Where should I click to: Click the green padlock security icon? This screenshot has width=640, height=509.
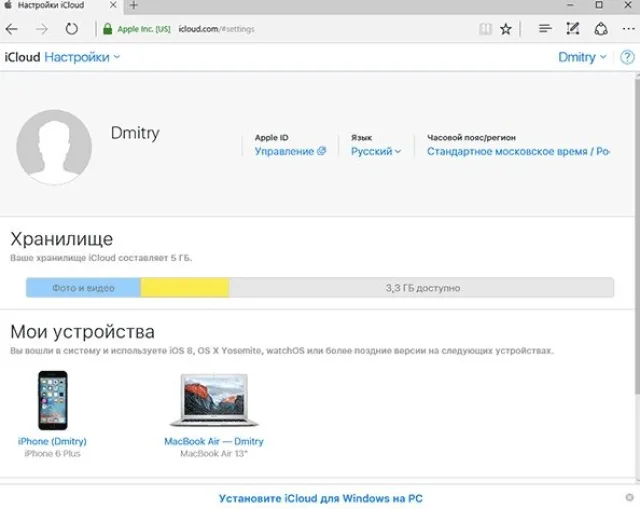(x=107, y=29)
